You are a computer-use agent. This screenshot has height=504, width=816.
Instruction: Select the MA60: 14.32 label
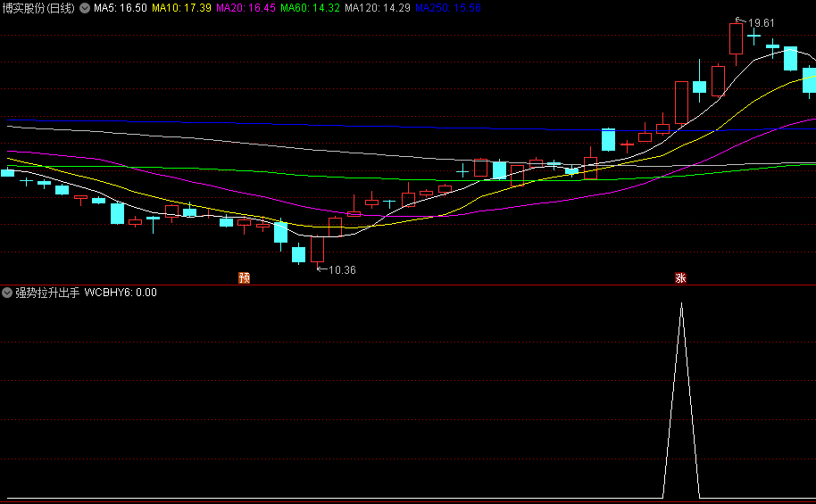click(310, 8)
